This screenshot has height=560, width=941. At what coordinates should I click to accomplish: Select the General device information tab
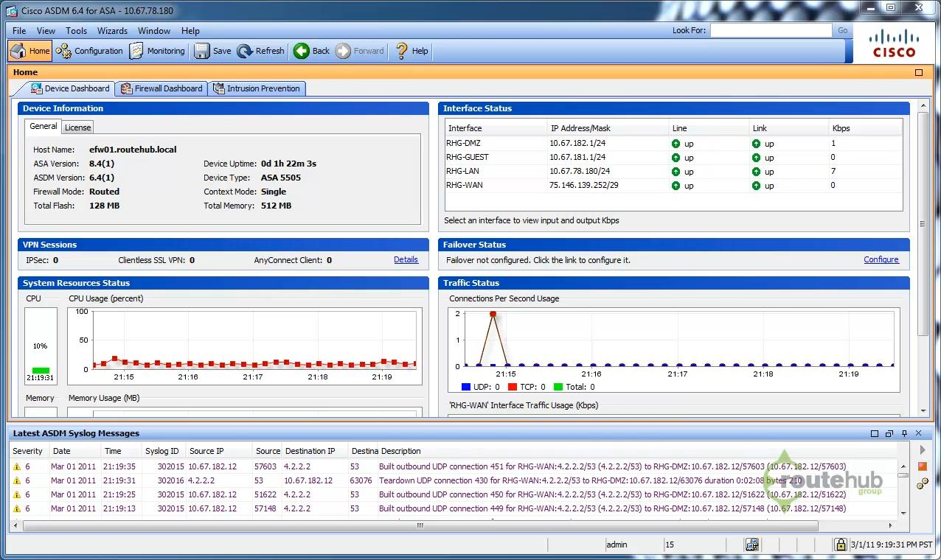pyautogui.click(x=43, y=127)
